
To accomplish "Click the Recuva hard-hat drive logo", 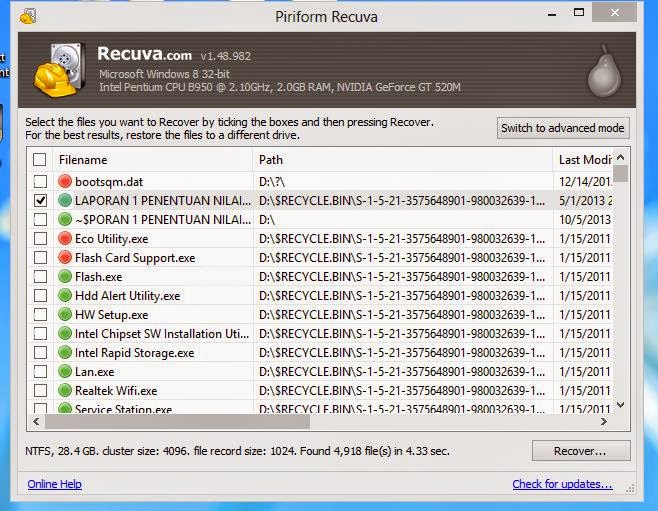I will coord(59,70).
